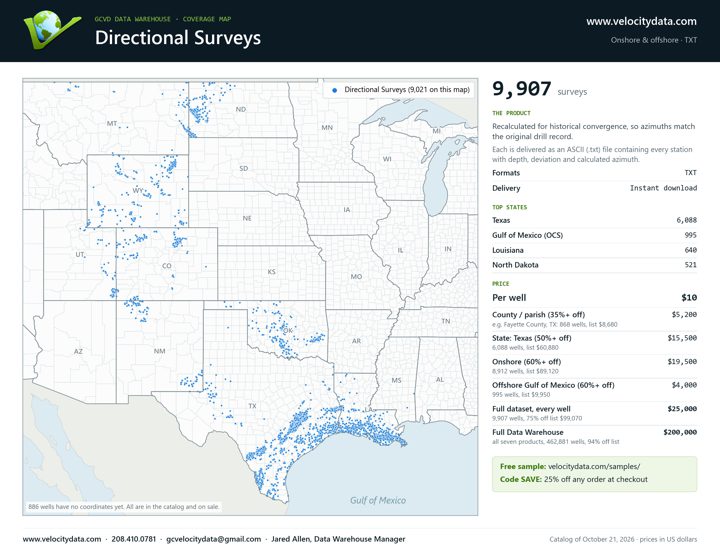Click 'Onshore (60%+ off)' pricing row

pos(594,366)
